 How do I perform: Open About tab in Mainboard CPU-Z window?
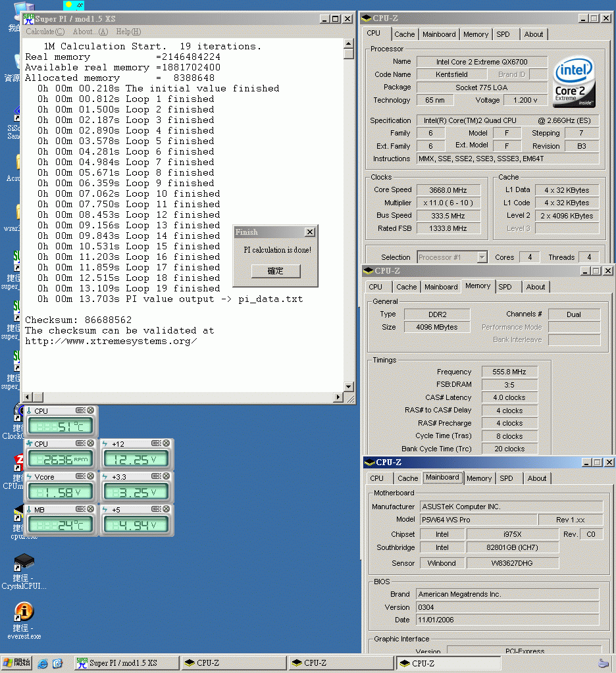(537, 478)
